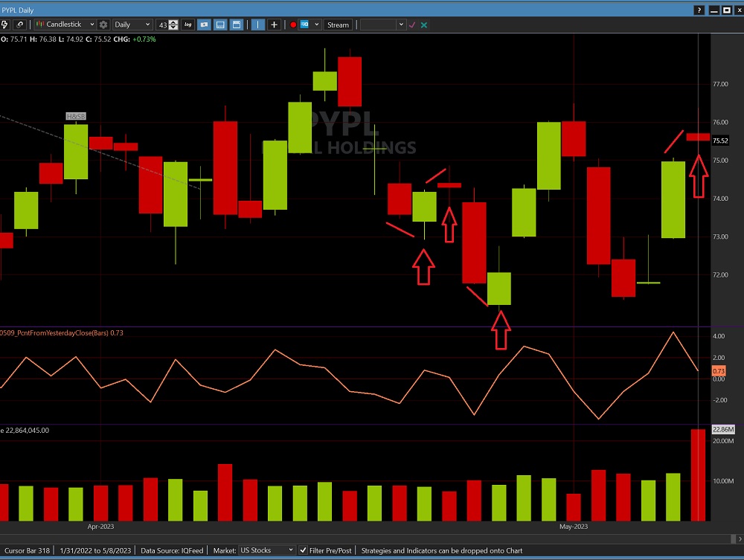Click the plus icon to add an indicator
This screenshot has height=560, width=744.
(x=274, y=25)
